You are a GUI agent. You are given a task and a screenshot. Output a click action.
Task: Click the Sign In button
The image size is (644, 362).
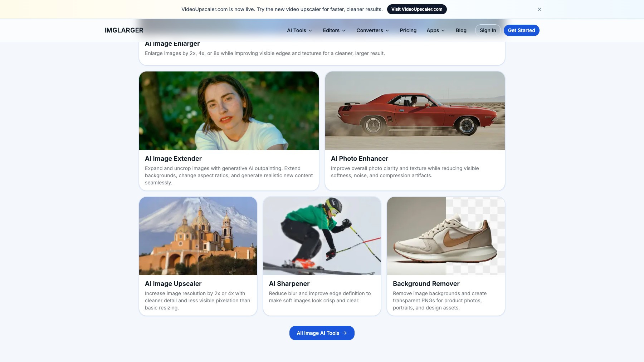(488, 30)
